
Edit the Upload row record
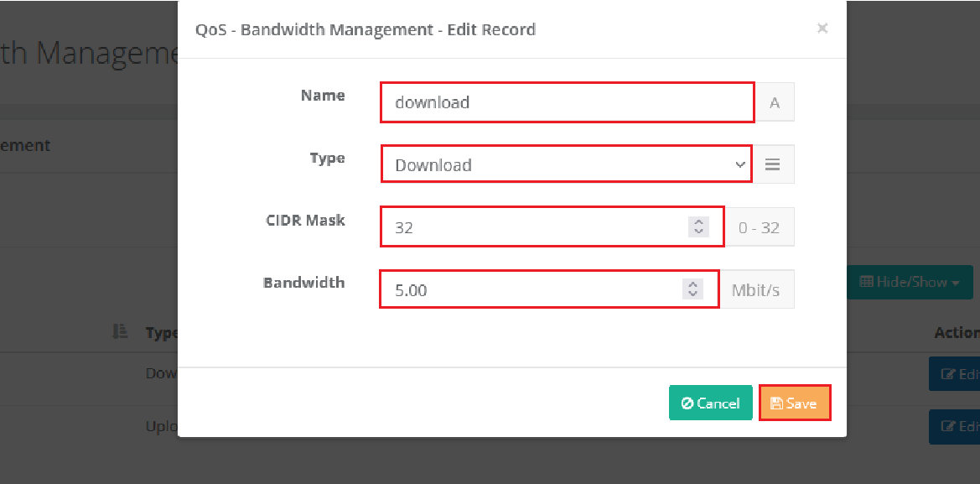coord(956,427)
